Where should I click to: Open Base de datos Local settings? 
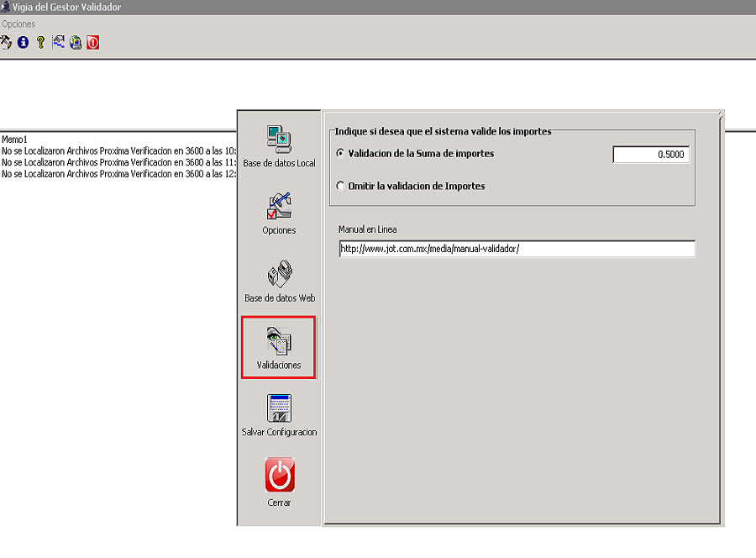pos(279,145)
